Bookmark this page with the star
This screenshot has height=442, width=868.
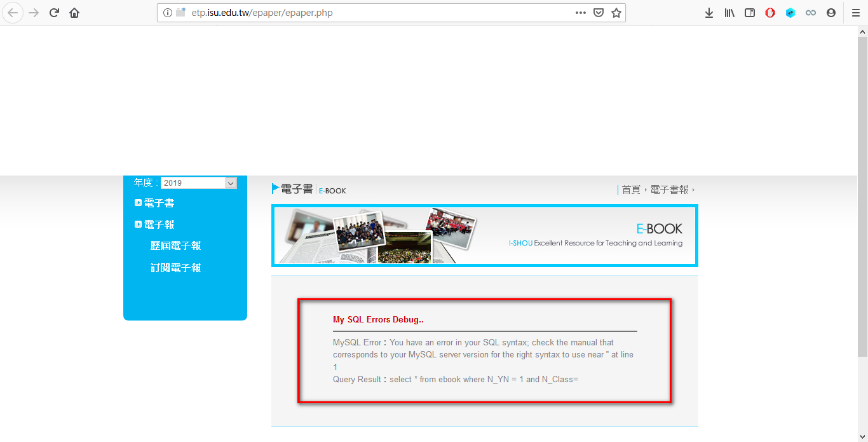(x=616, y=13)
